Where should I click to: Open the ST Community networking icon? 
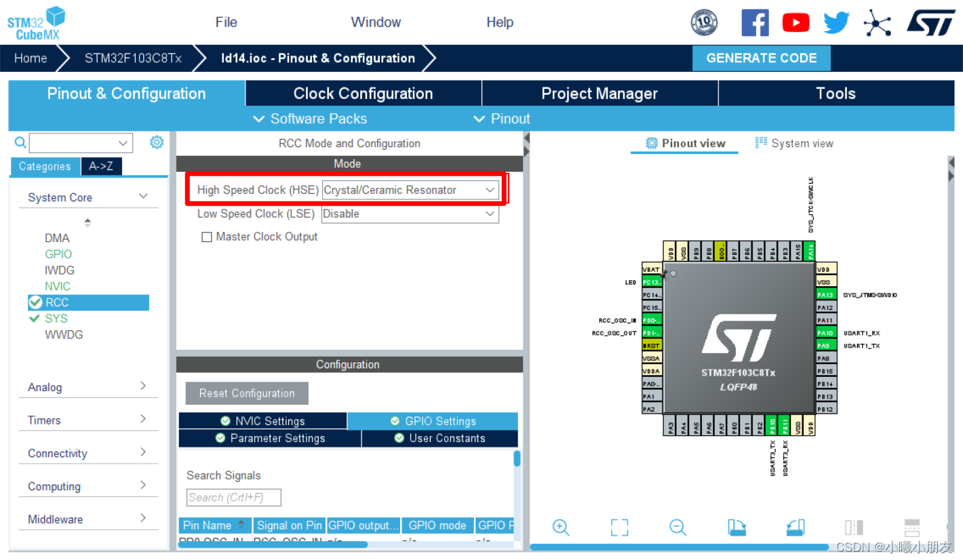pyautogui.click(x=877, y=22)
